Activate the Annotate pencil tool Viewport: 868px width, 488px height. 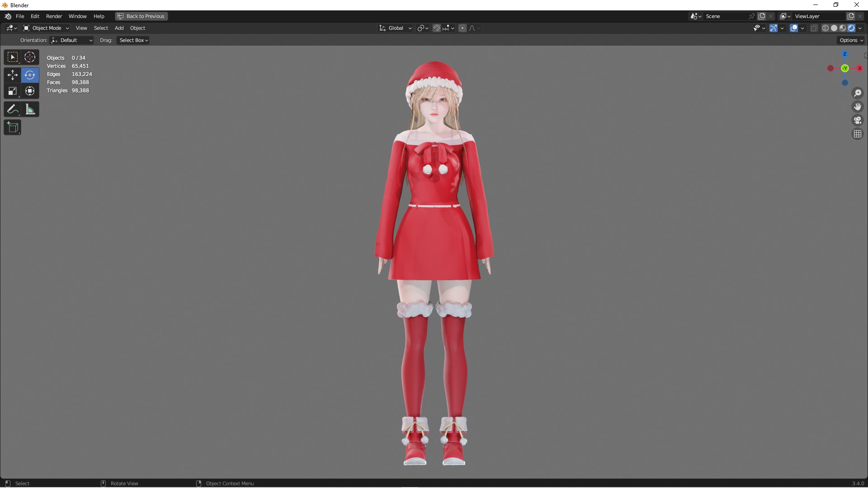click(13, 109)
